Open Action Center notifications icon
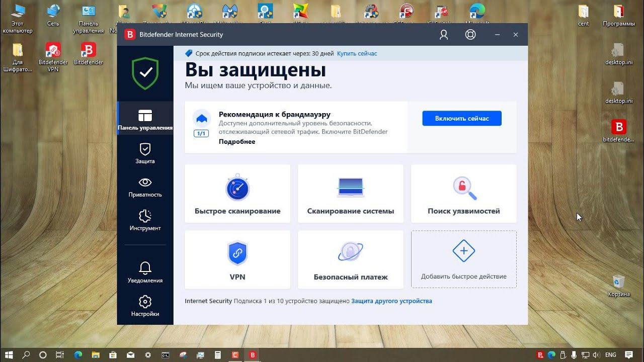Image resolution: width=644 pixels, height=362 pixels. coord(629,355)
